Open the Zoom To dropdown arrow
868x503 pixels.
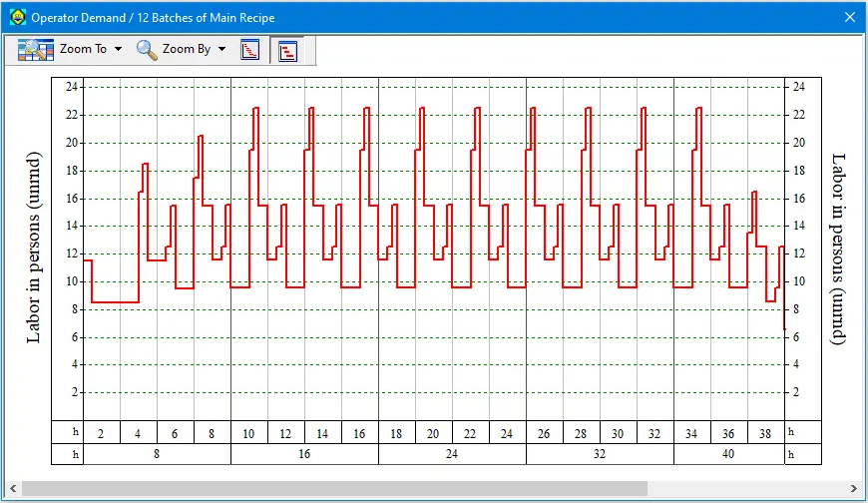(119, 49)
